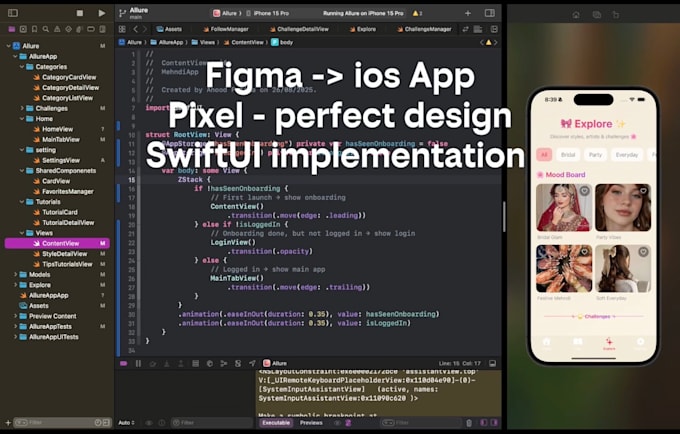Open SettingView file
The image size is (680, 434).
pos(56,160)
